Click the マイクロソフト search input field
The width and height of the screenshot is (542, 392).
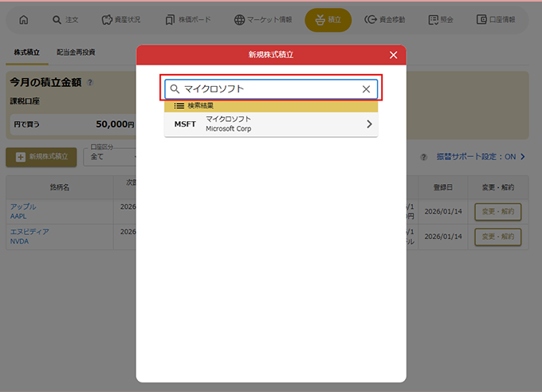(271, 89)
